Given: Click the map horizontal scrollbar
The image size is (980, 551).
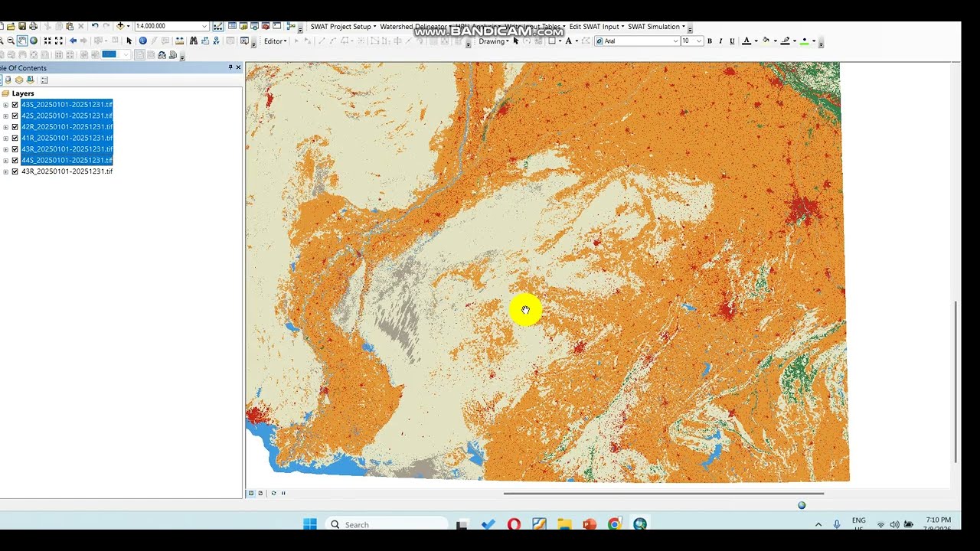Looking at the screenshot, I should click(664, 494).
